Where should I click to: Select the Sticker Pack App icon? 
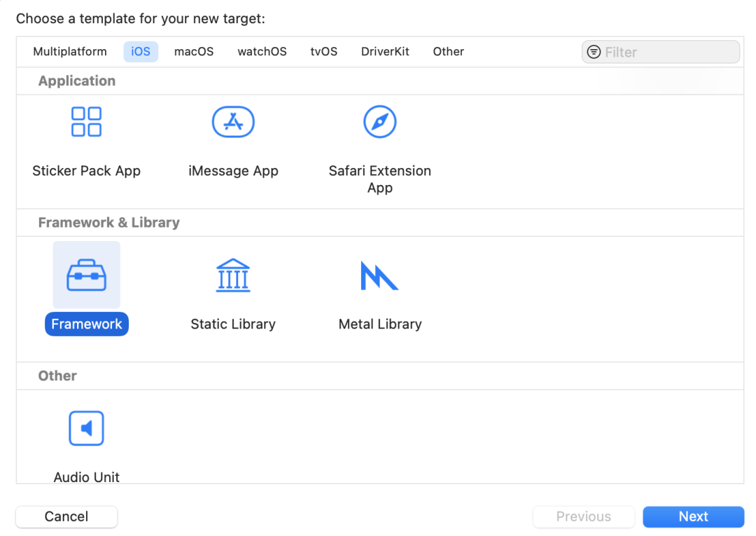coord(86,122)
